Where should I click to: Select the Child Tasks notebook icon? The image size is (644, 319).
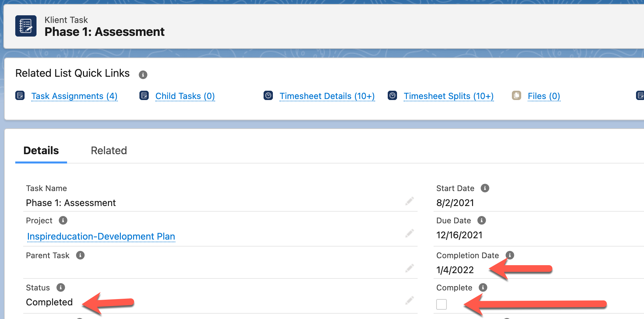tap(144, 95)
